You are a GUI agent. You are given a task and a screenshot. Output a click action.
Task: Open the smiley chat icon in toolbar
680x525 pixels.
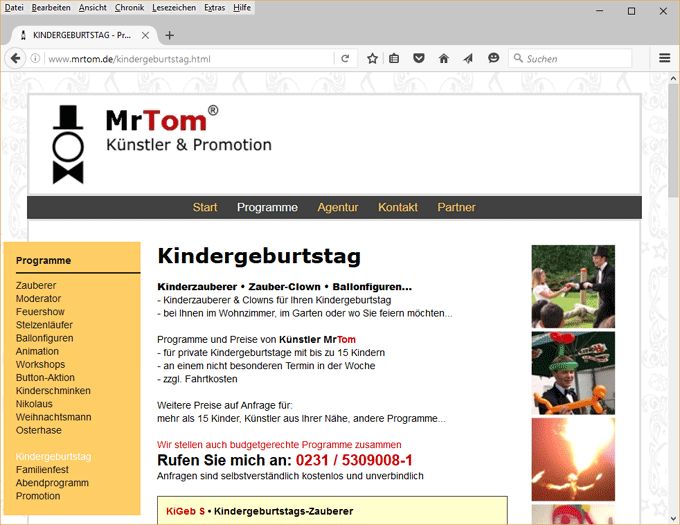pos(493,58)
